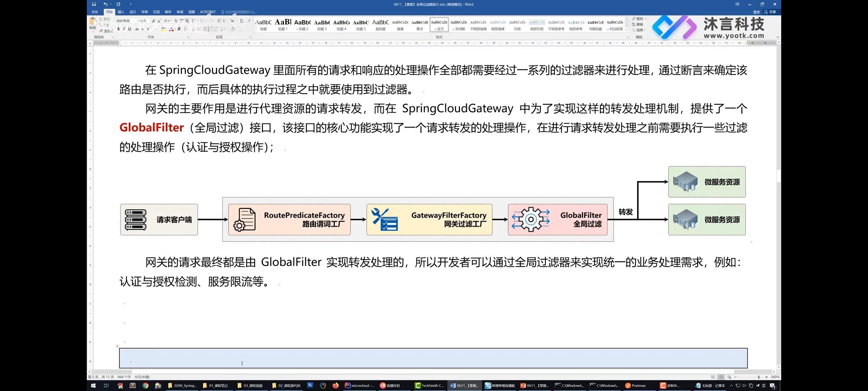Select the Format Painter (格式刷) brush

(101, 31)
